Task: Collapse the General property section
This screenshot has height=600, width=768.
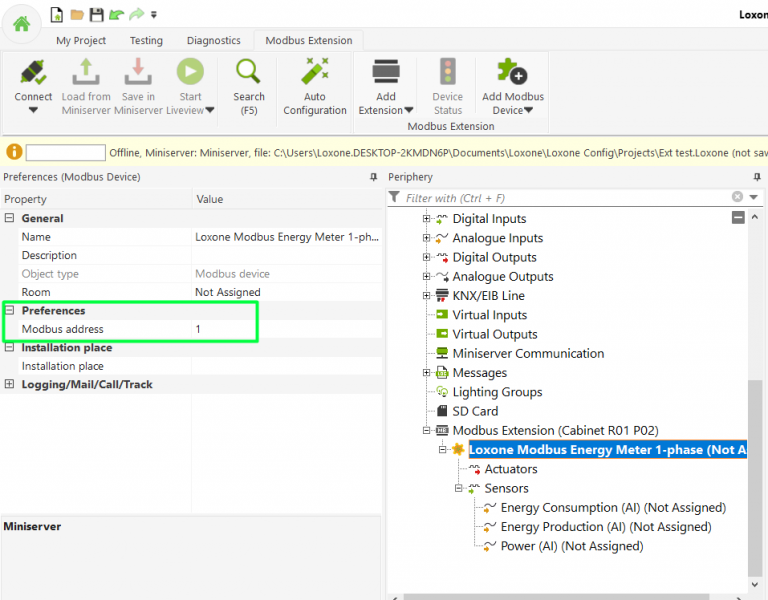Action: coord(10,218)
